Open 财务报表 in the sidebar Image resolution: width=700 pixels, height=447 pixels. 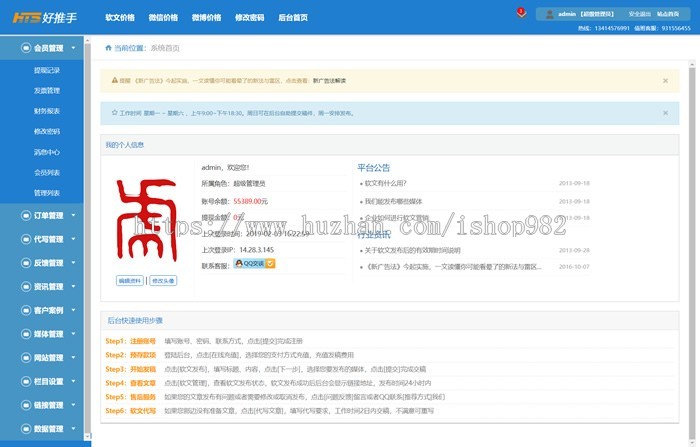click(47, 111)
